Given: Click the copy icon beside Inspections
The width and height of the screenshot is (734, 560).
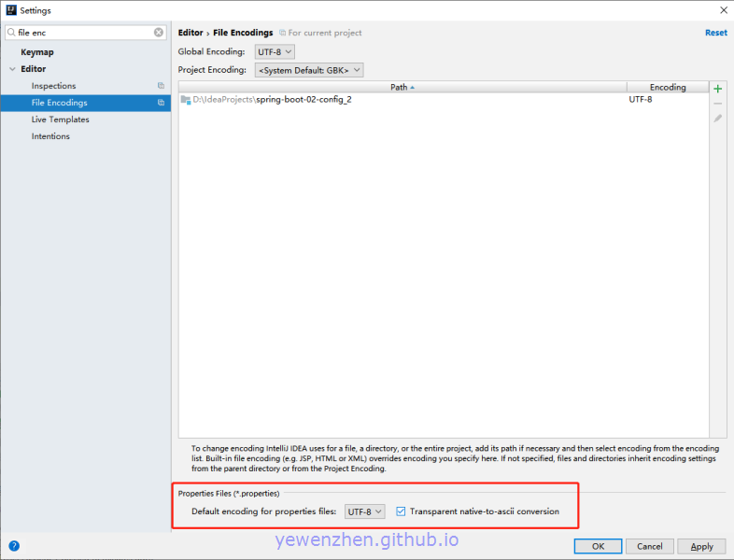Looking at the screenshot, I should pos(161,86).
